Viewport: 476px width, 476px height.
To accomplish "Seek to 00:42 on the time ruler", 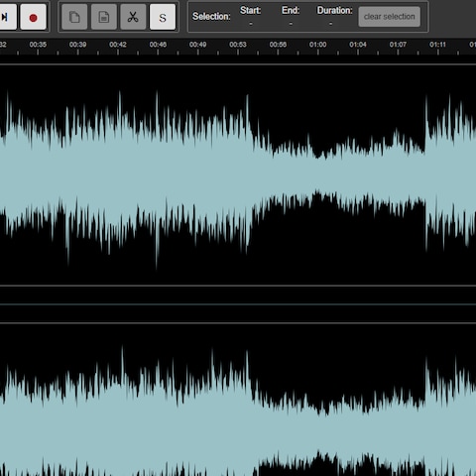I will tap(118, 45).
